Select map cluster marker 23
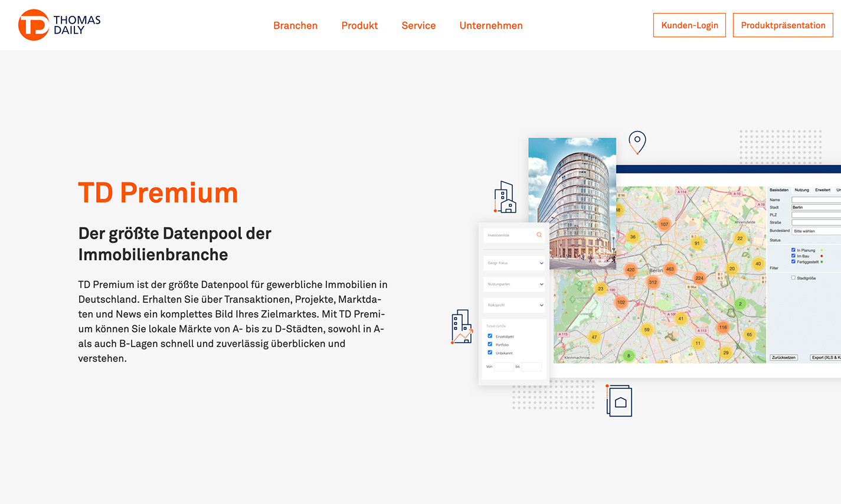Viewport: 841px width, 504px height. tap(601, 289)
